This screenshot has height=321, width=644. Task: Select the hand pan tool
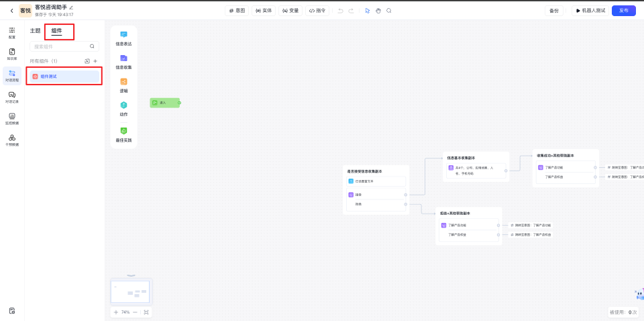[378, 11]
